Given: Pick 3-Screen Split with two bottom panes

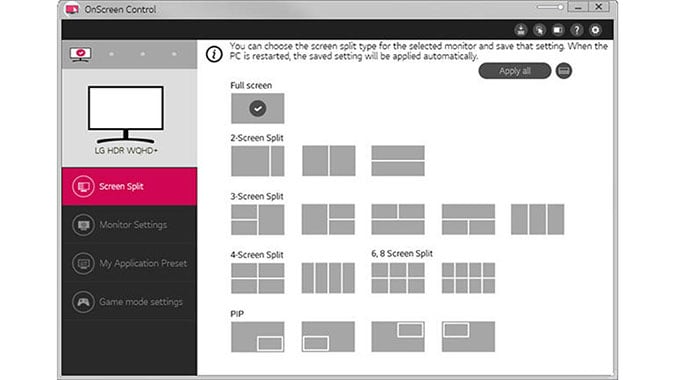Looking at the screenshot, I should click(468, 220).
